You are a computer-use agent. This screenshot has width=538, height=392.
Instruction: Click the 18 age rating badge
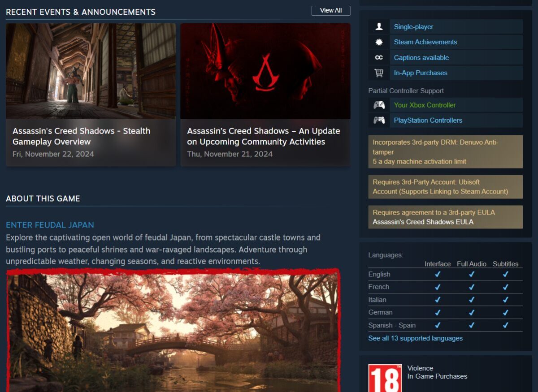385,379
